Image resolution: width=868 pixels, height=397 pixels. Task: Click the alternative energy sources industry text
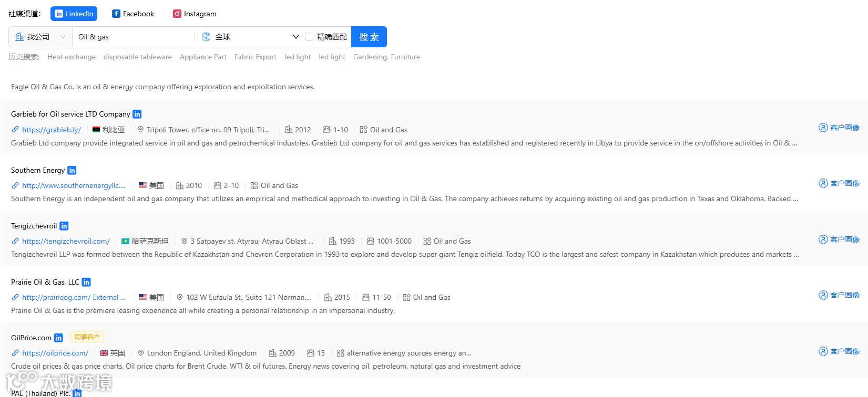click(x=409, y=353)
